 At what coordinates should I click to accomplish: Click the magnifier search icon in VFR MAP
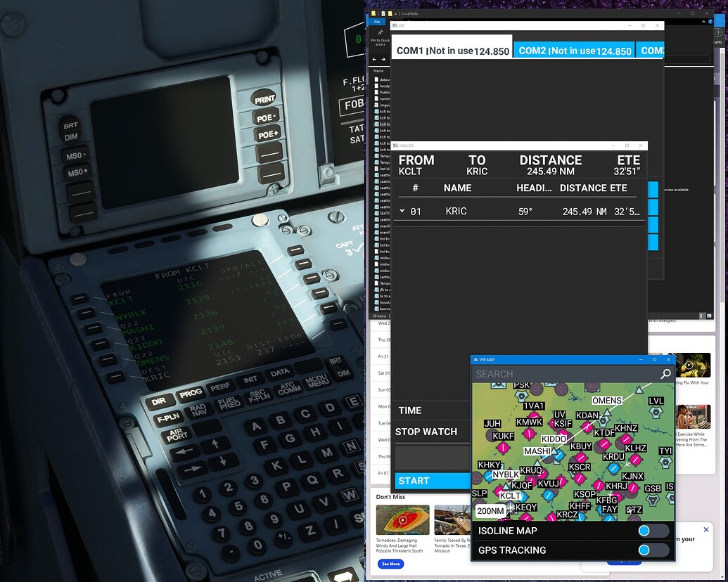[665, 374]
